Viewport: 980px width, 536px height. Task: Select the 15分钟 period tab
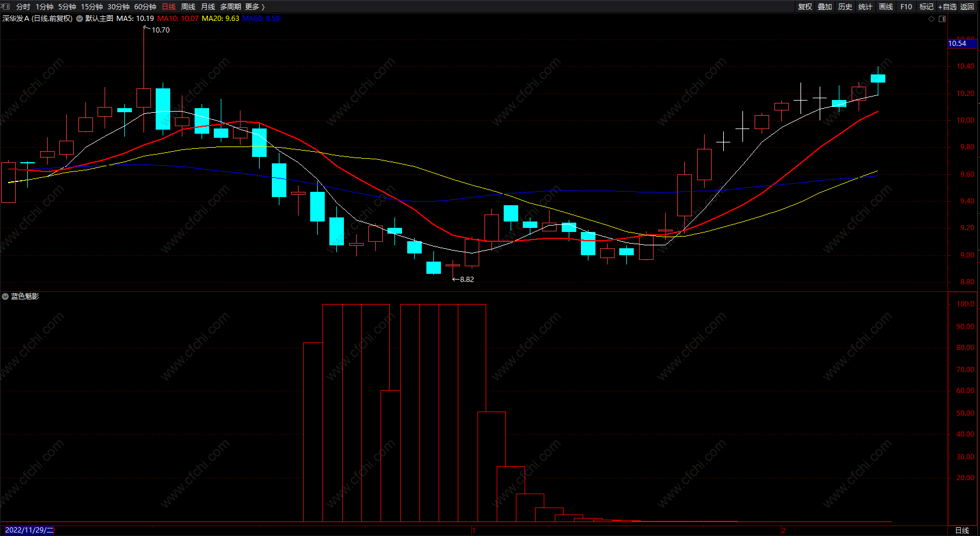pos(92,6)
